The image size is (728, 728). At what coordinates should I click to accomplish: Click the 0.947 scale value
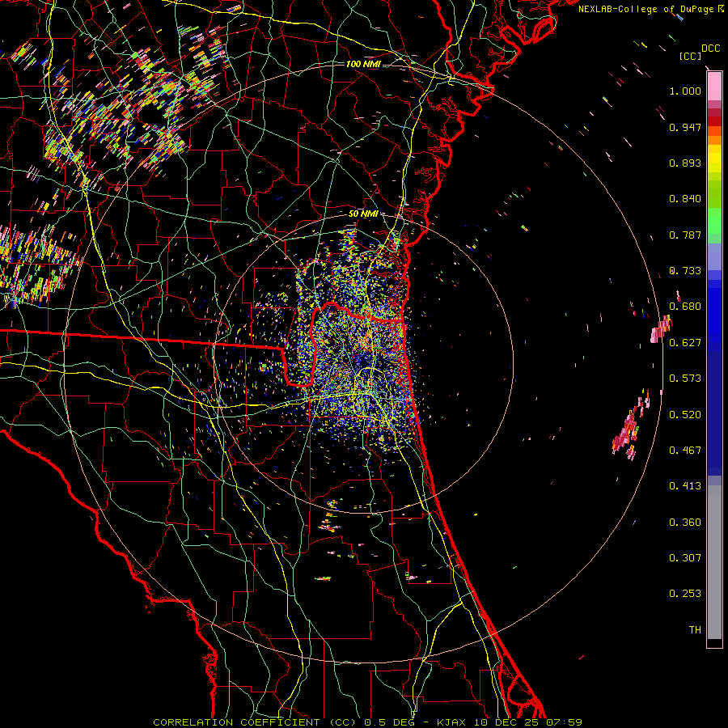coord(685,127)
